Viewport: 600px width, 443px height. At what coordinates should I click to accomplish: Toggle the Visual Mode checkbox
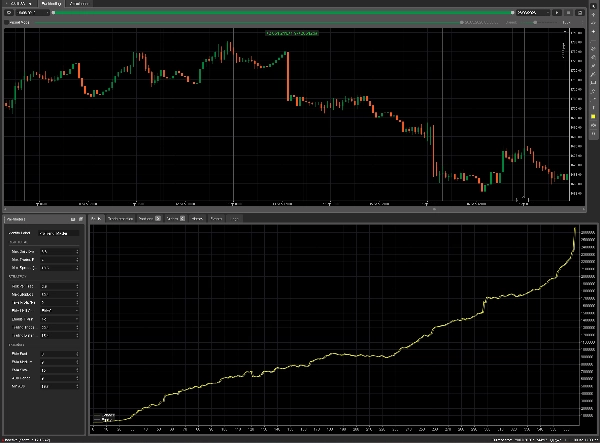[7, 23]
